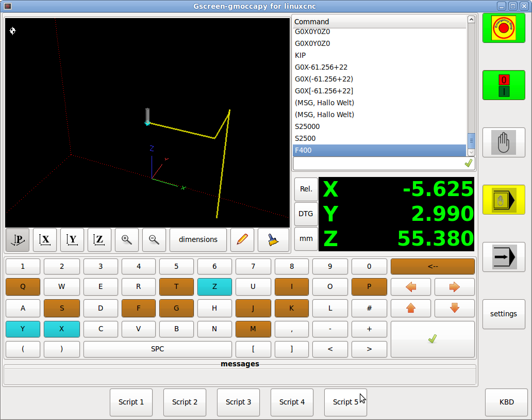Screen dimensions: 532x420
Task: Click the P key on keyboard
Action: point(369,287)
